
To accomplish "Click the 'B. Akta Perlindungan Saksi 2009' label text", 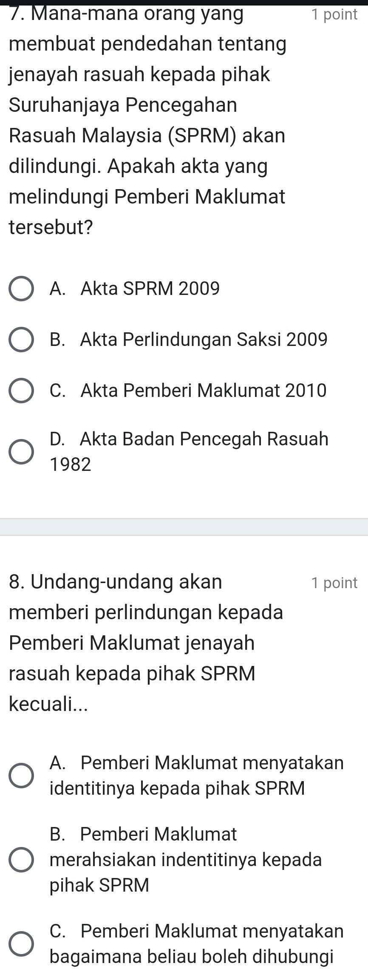I will pyautogui.click(x=189, y=340).
